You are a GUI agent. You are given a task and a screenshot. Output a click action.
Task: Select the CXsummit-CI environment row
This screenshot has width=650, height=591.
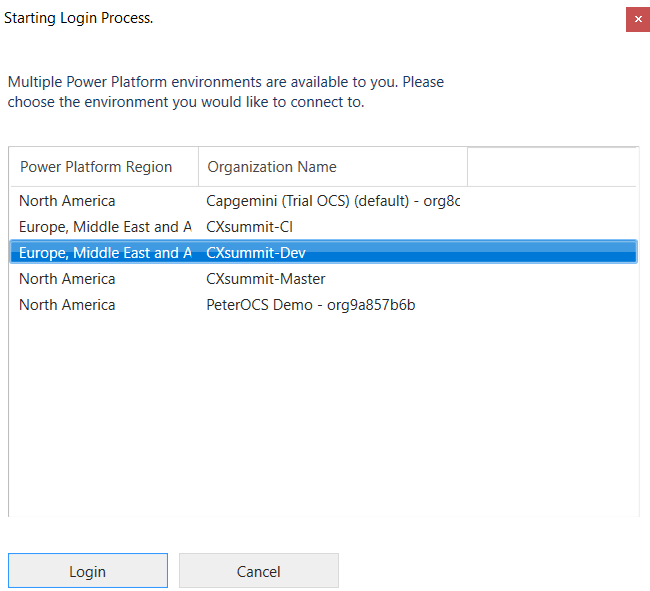click(323, 227)
